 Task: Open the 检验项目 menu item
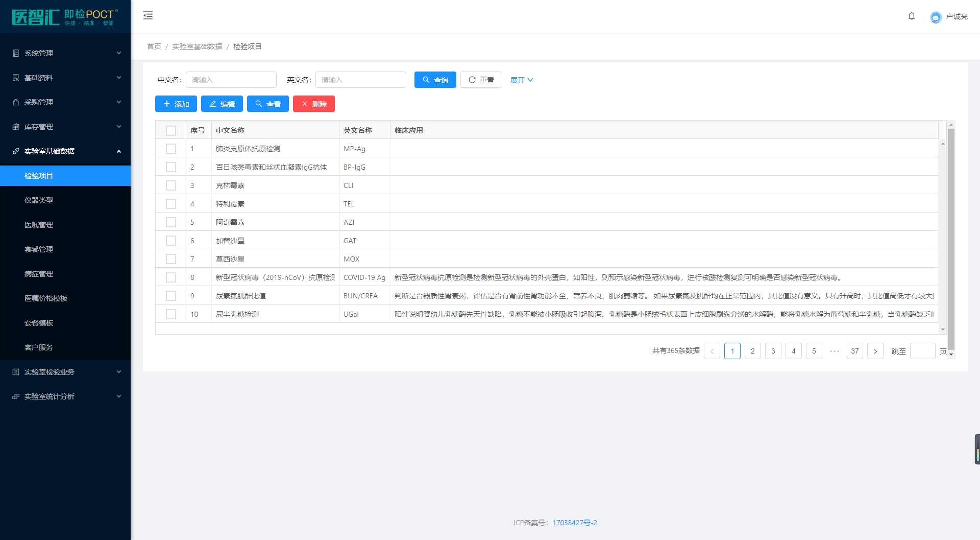pos(65,176)
